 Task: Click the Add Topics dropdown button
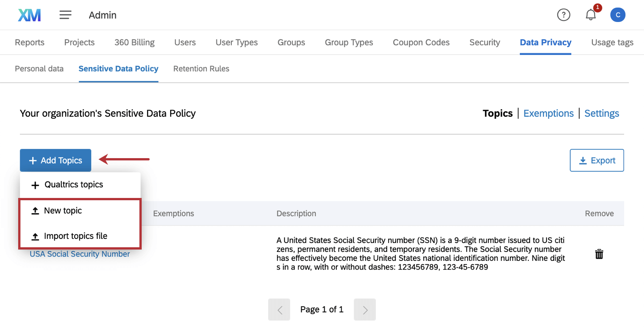56,160
